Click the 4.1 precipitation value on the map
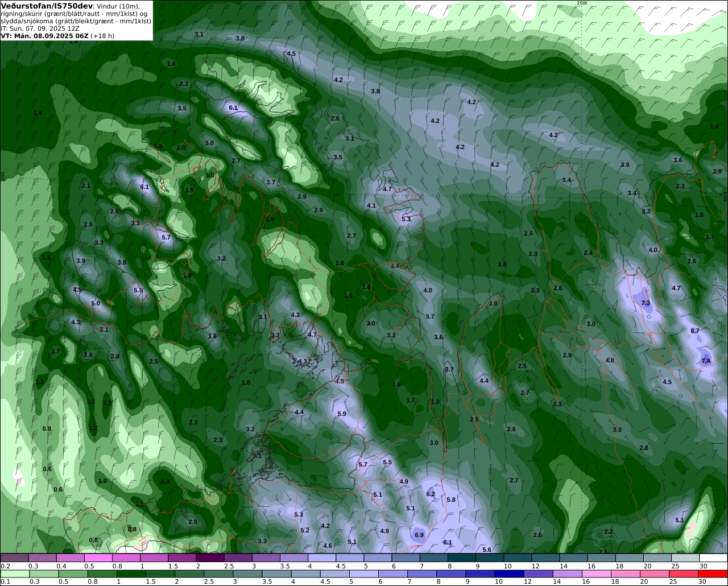The image size is (728, 586). (x=371, y=205)
